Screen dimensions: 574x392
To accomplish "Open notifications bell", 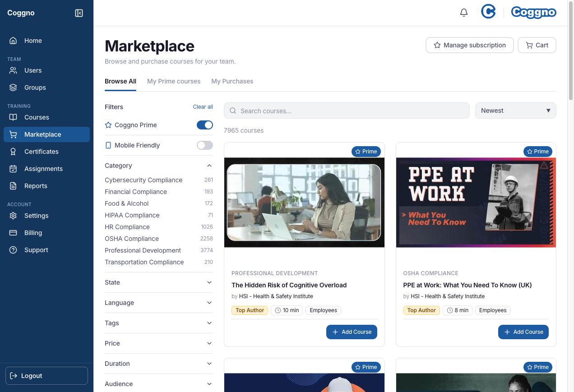I will coord(464,13).
